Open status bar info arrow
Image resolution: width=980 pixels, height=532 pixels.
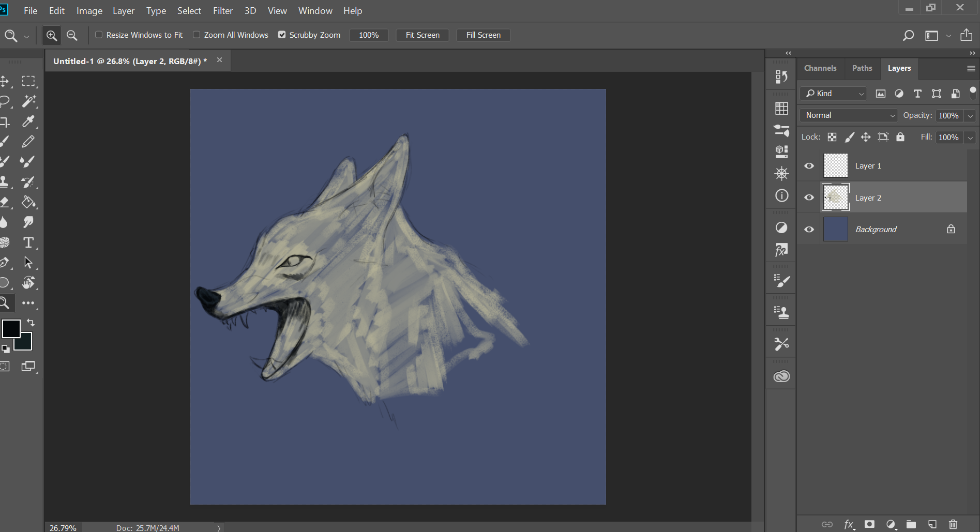(219, 528)
